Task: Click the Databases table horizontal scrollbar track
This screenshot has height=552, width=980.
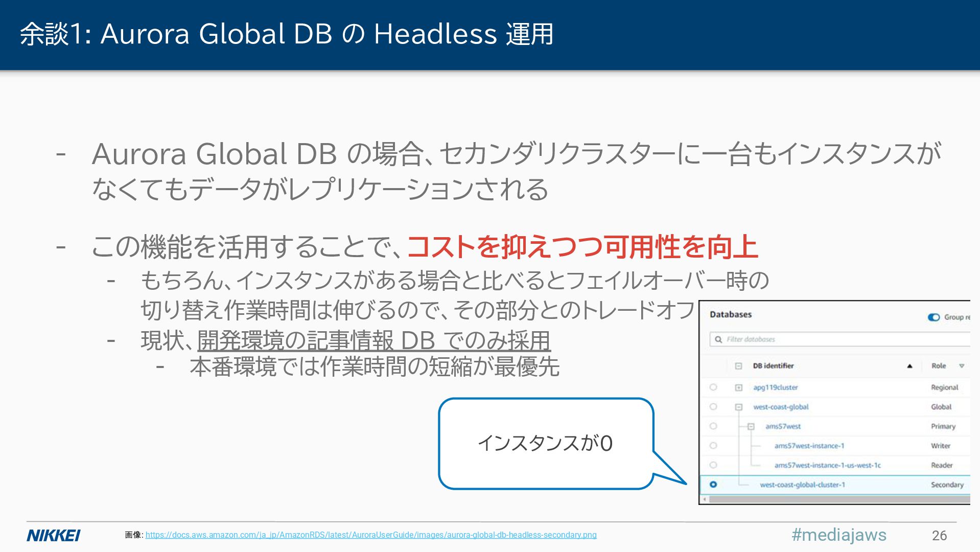Action: (839, 499)
